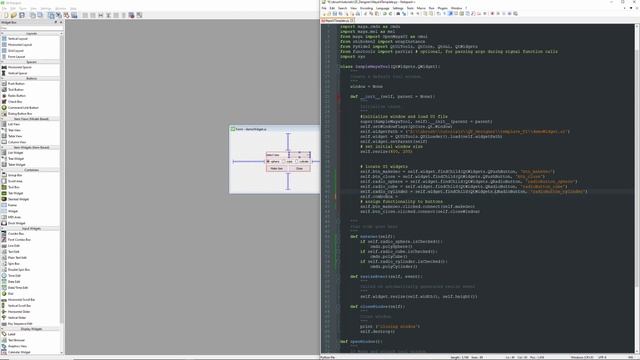The width and height of the screenshot is (640, 360).
Task: Collapse the Layouts category in Widget Box
Action: pos(31,33)
